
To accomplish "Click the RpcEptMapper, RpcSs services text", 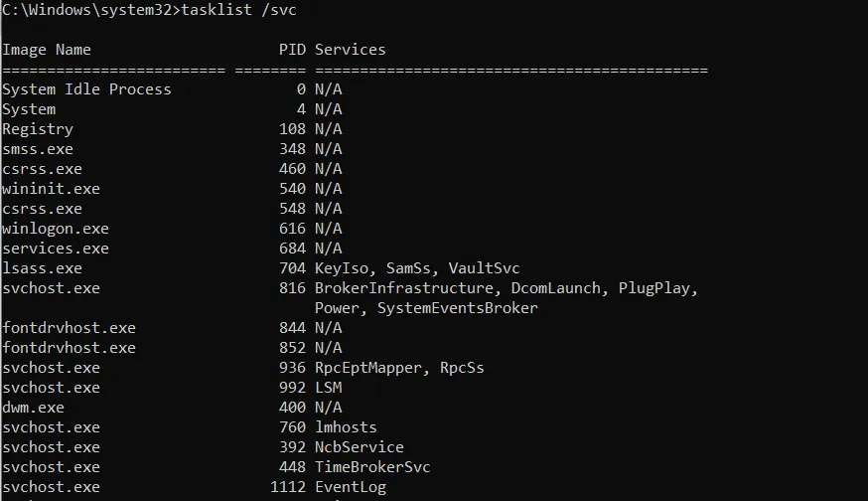I will pyautogui.click(x=399, y=368).
